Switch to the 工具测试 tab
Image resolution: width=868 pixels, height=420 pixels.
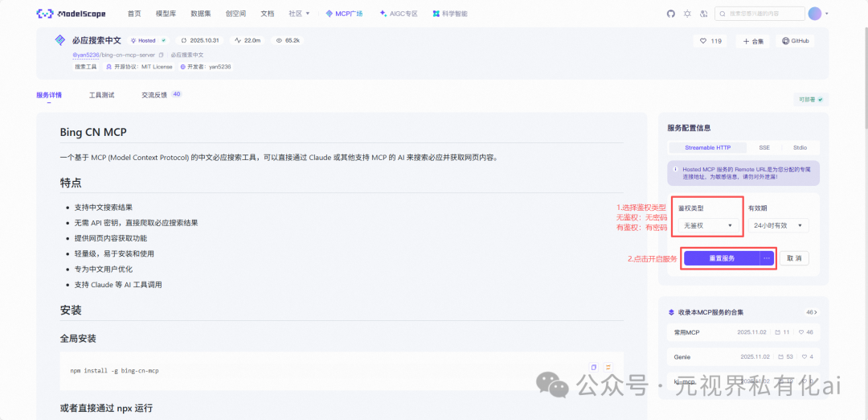[x=102, y=95]
